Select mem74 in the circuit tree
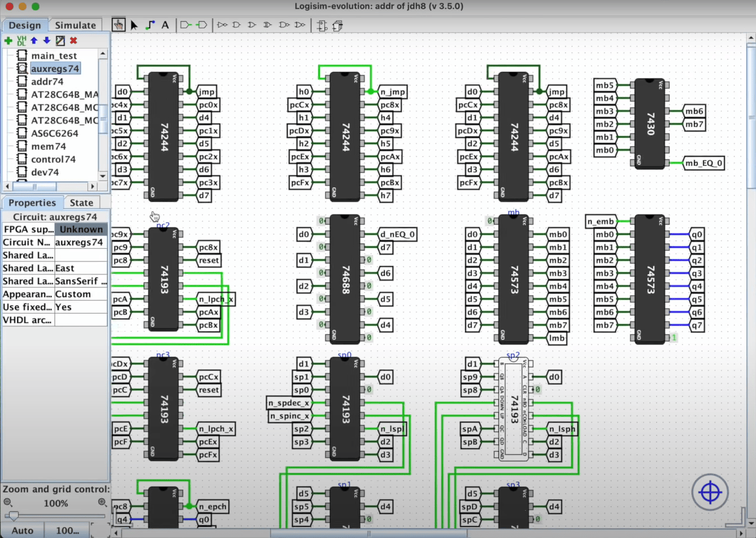The image size is (756, 538). (x=48, y=146)
